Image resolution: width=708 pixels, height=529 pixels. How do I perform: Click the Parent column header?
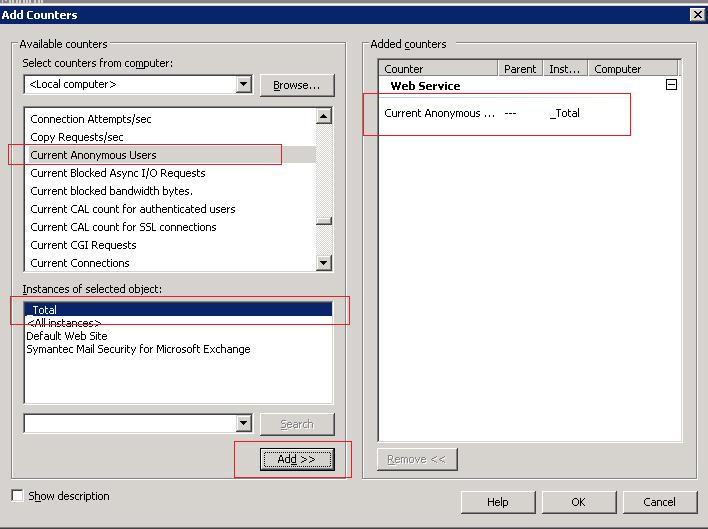click(x=520, y=69)
